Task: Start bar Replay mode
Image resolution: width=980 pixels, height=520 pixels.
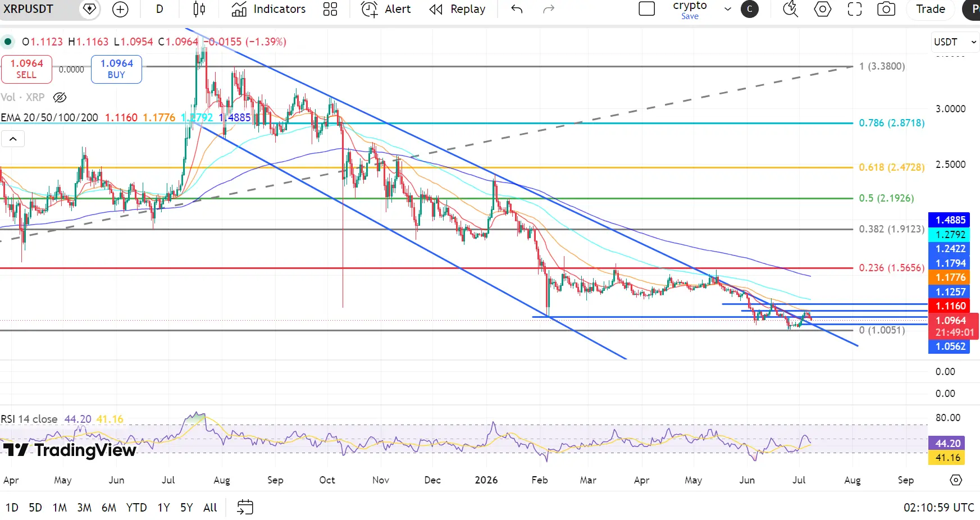Action: [x=457, y=9]
